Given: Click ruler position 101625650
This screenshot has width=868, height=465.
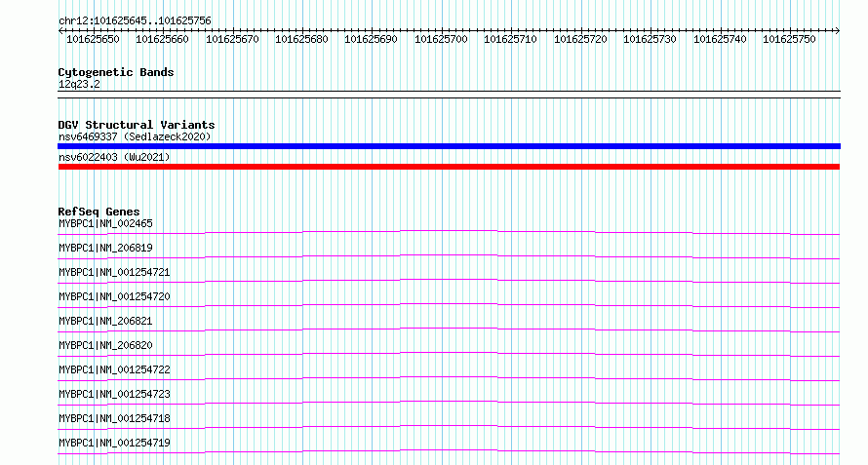Looking at the screenshot, I should click(x=93, y=39).
